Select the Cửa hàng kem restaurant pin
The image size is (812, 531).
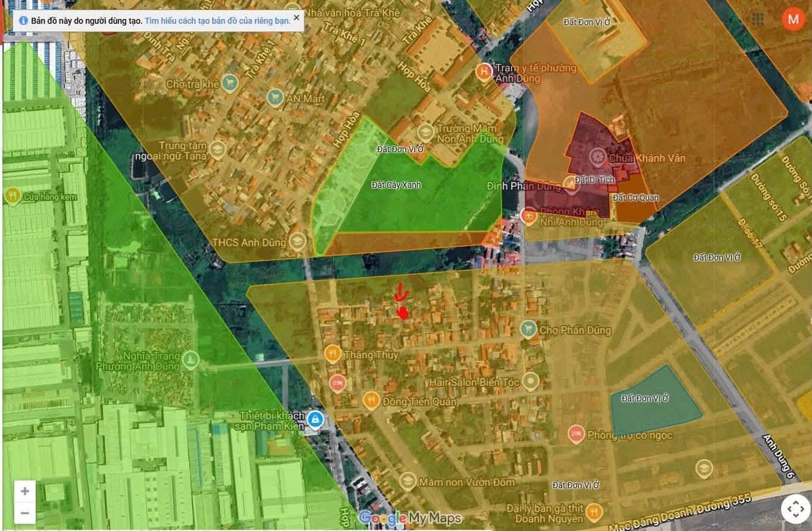[12, 196]
